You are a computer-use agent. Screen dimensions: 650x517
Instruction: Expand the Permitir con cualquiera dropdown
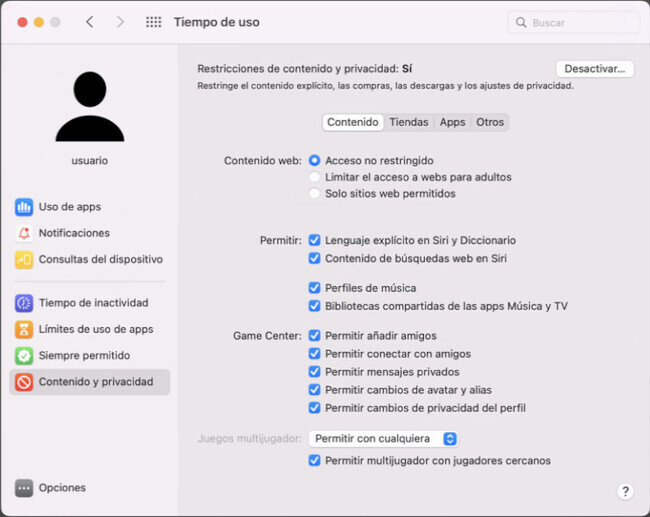point(382,439)
